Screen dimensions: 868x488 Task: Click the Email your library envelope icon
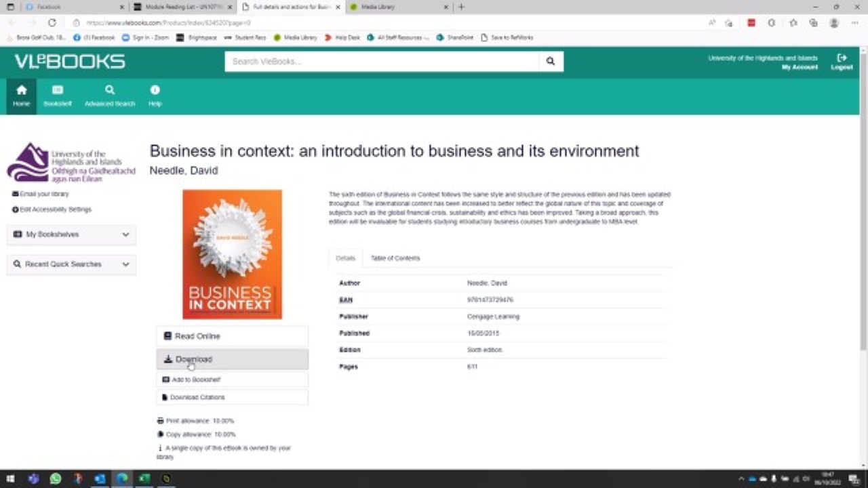(x=16, y=194)
